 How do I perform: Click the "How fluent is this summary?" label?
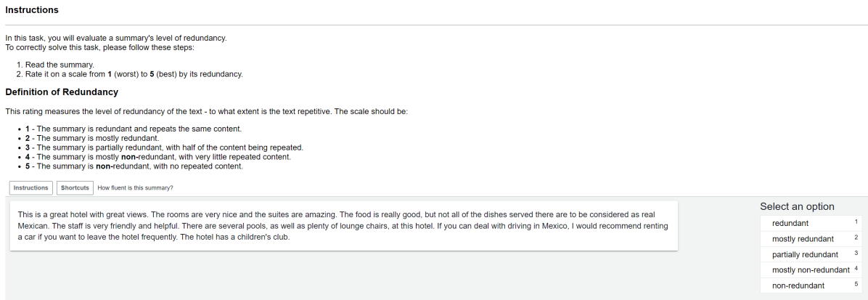coord(136,187)
